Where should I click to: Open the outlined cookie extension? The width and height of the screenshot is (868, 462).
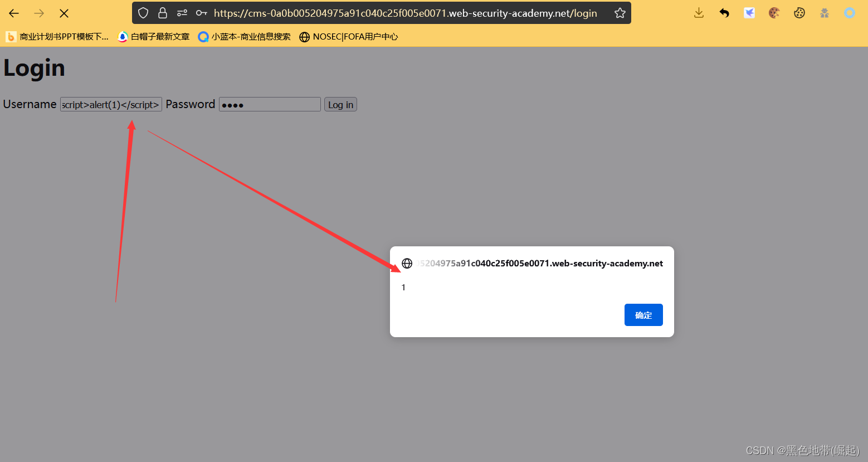pos(799,13)
